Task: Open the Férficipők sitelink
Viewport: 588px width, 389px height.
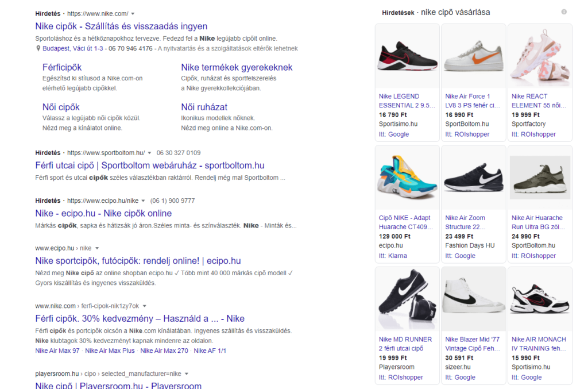Action: [x=62, y=68]
